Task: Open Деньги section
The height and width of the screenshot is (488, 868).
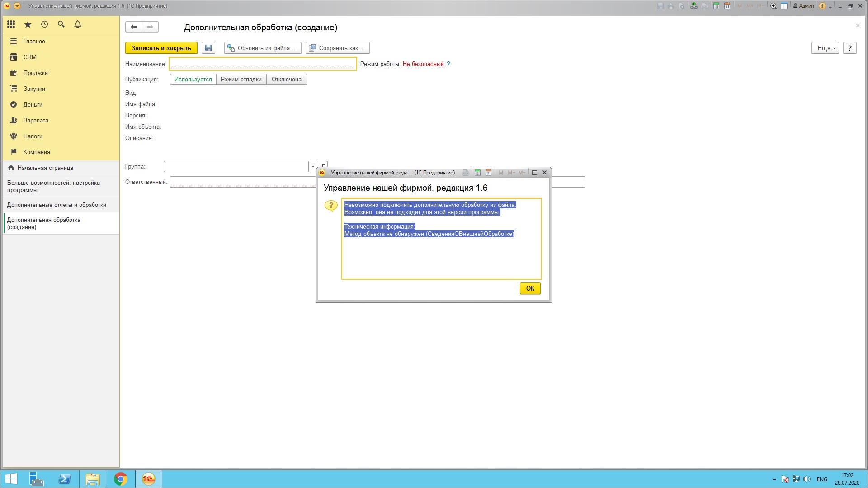Action: click(x=61, y=104)
